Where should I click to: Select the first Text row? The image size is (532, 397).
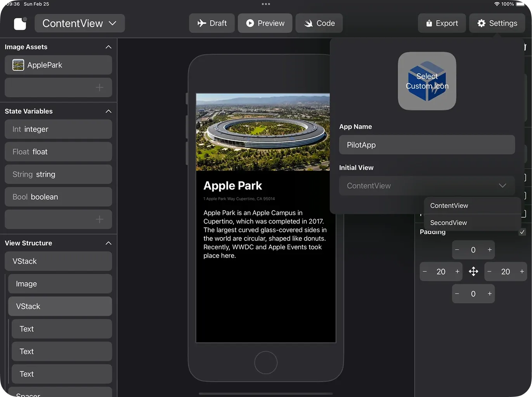click(x=62, y=329)
